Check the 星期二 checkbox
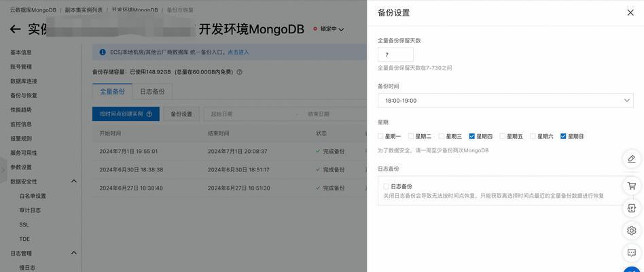This screenshot has width=644, height=272. [411, 136]
